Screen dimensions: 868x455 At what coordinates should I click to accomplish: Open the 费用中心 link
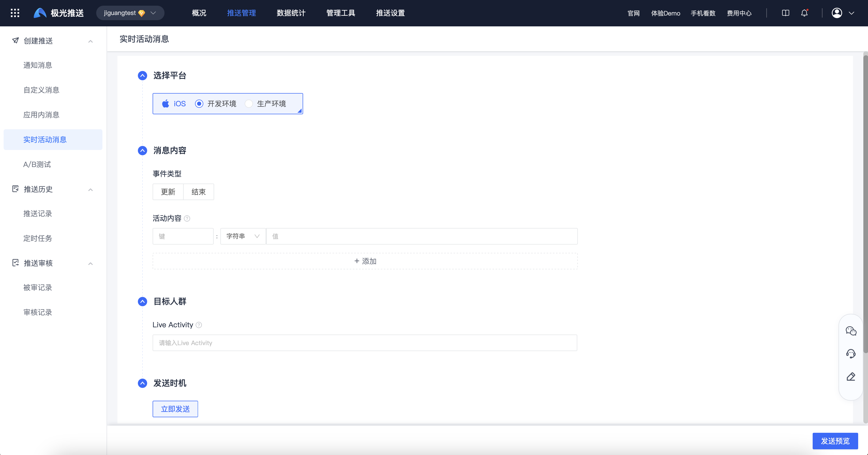(x=739, y=13)
